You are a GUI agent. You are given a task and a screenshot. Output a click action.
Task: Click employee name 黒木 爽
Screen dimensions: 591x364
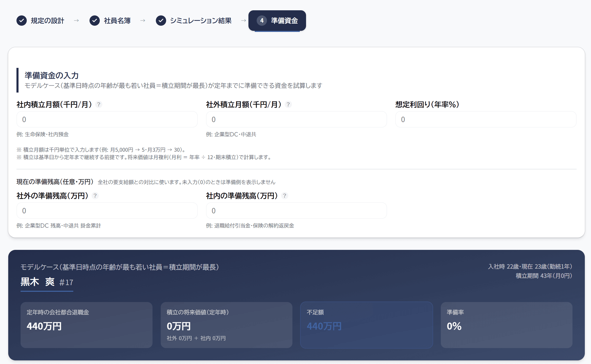pos(38,282)
